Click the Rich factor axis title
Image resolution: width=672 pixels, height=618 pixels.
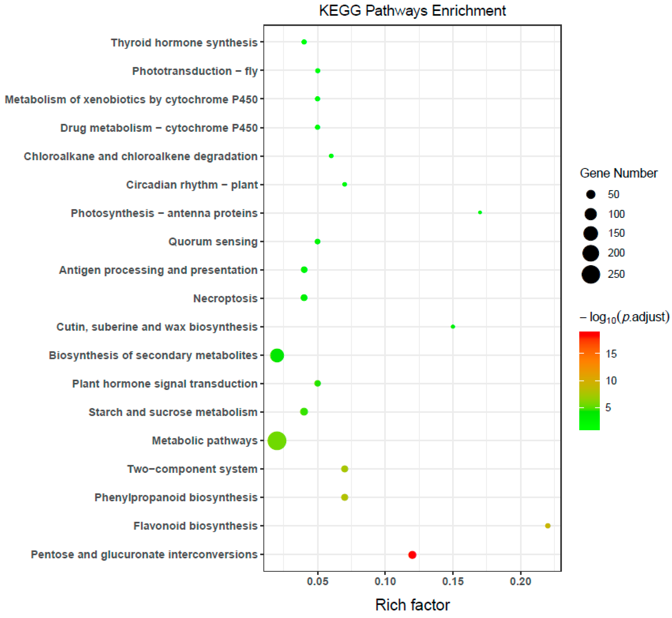[412, 605]
